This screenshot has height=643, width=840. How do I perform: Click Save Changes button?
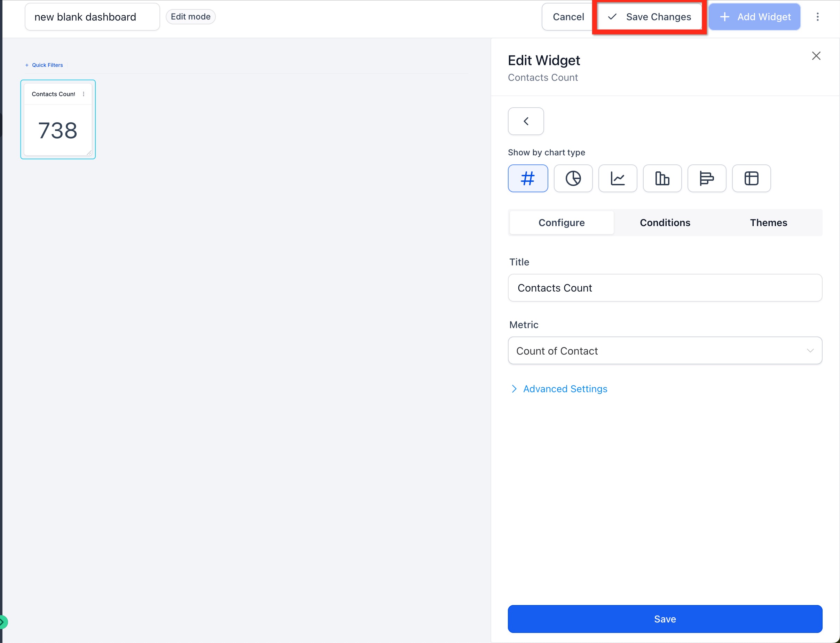pyautogui.click(x=649, y=17)
